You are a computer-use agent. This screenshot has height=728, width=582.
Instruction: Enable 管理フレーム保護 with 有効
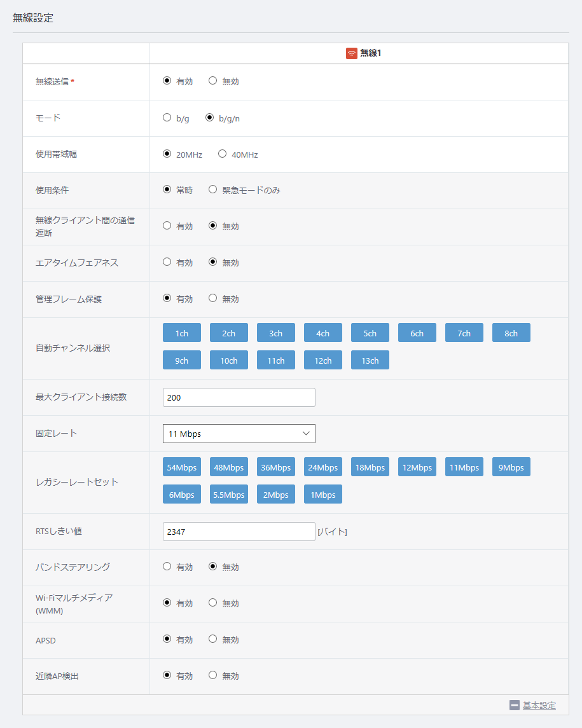click(x=167, y=298)
